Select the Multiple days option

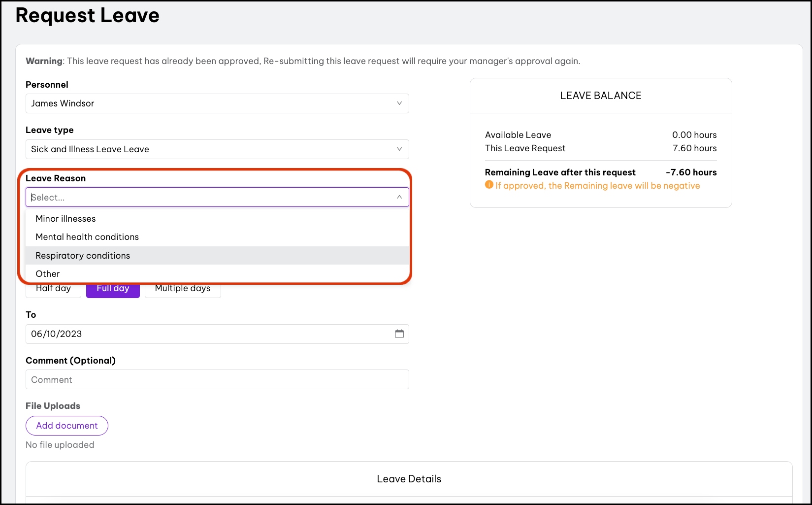(183, 290)
